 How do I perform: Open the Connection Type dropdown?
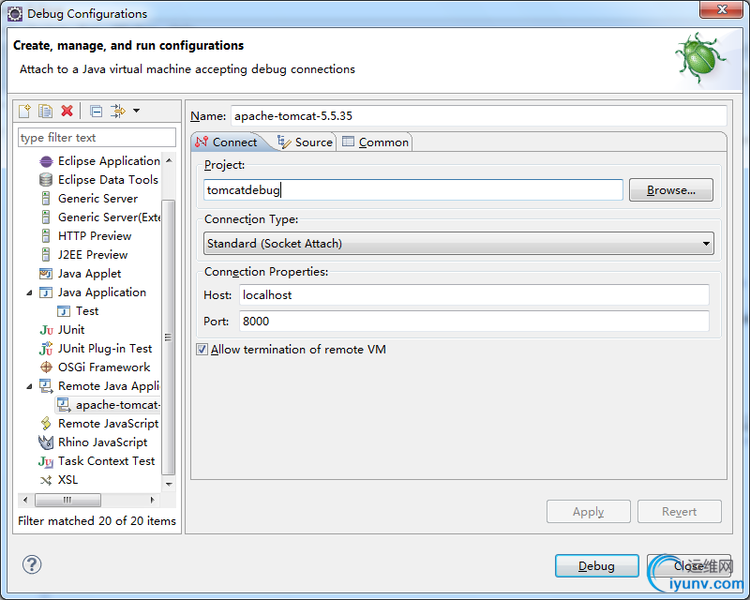[458, 244]
